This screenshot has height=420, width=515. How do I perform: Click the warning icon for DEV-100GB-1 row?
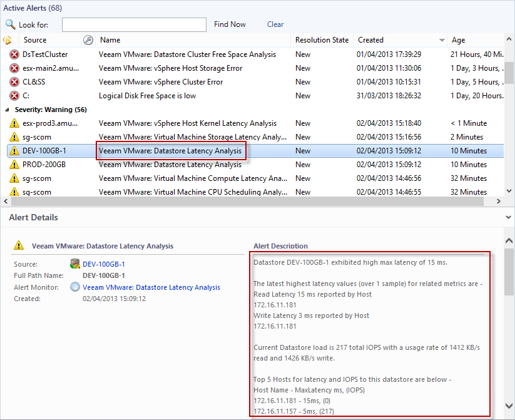click(14, 151)
